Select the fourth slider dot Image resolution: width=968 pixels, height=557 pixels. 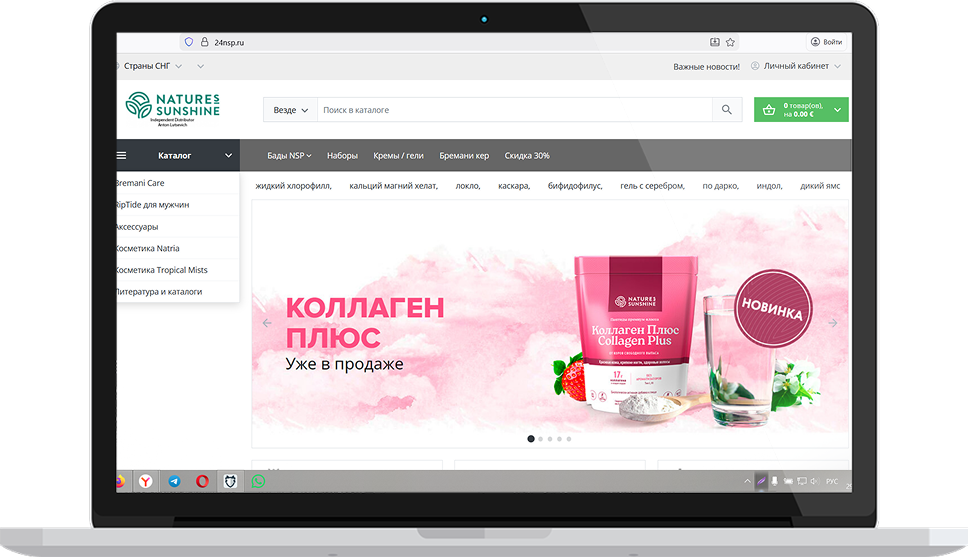559,439
